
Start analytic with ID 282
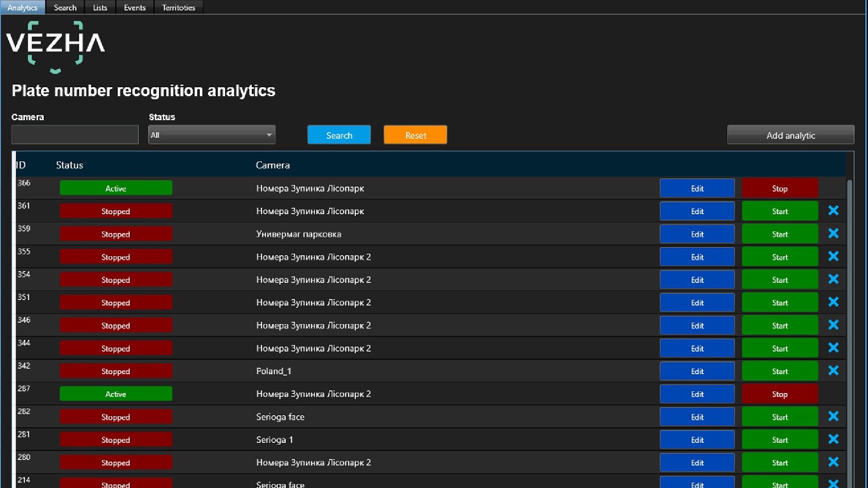780,417
